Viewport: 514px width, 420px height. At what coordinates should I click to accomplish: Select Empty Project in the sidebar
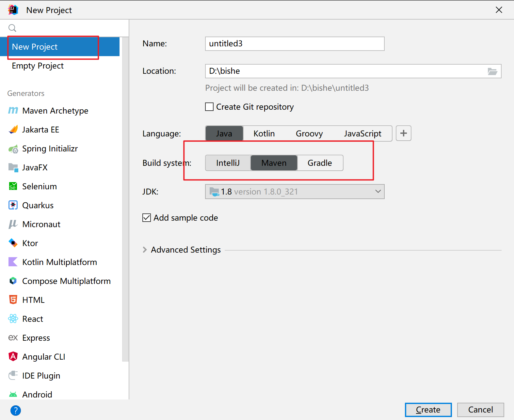coord(60,66)
